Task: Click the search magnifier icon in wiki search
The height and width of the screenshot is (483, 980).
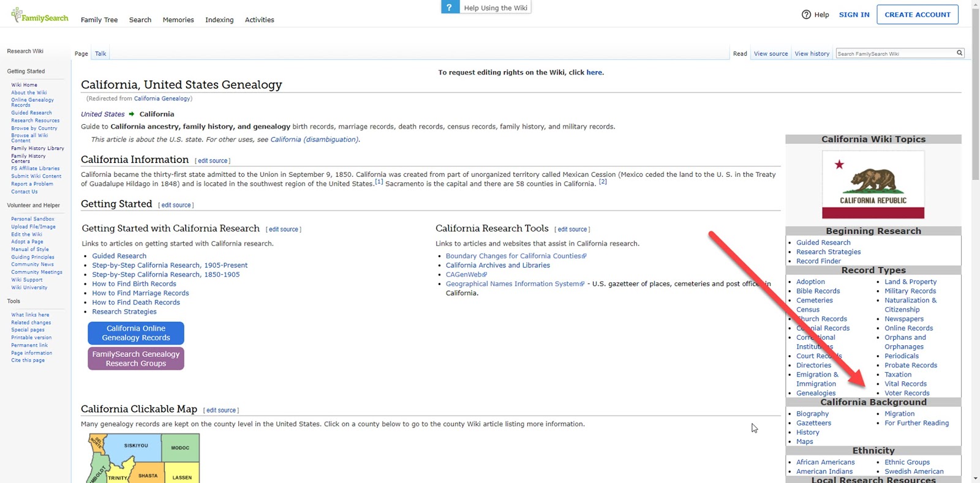Action: (x=959, y=53)
